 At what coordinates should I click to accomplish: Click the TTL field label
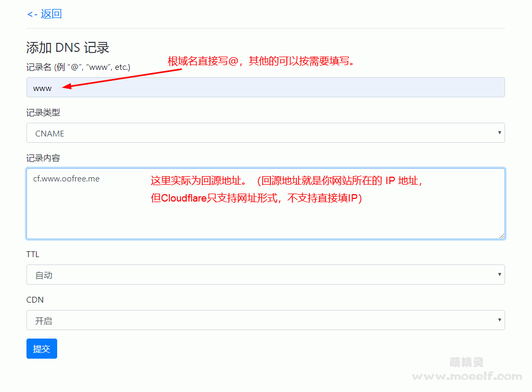pyautogui.click(x=33, y=254)
